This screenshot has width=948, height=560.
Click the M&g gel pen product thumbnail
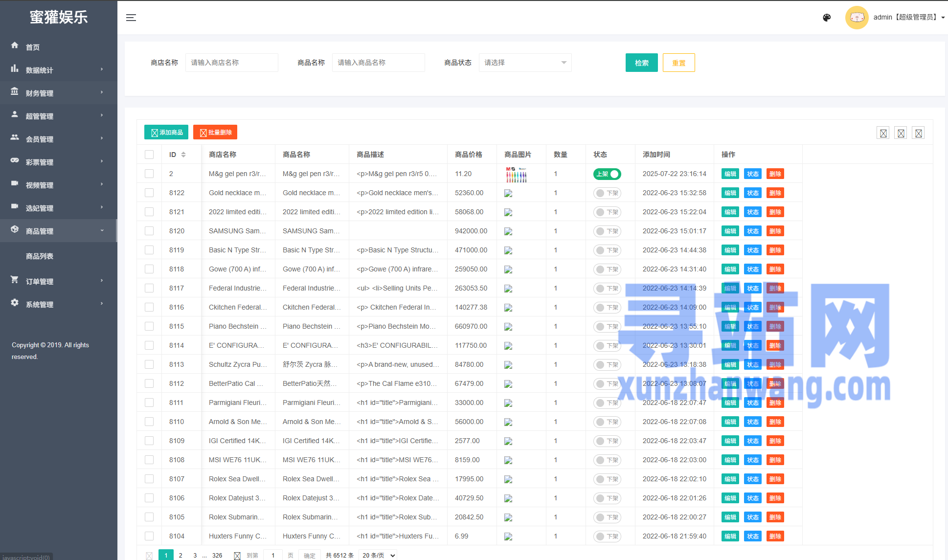click(x=516, y=174)
